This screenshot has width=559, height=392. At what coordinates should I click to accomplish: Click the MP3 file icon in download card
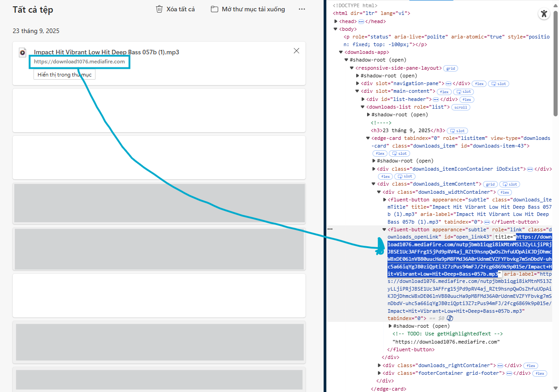22,53
